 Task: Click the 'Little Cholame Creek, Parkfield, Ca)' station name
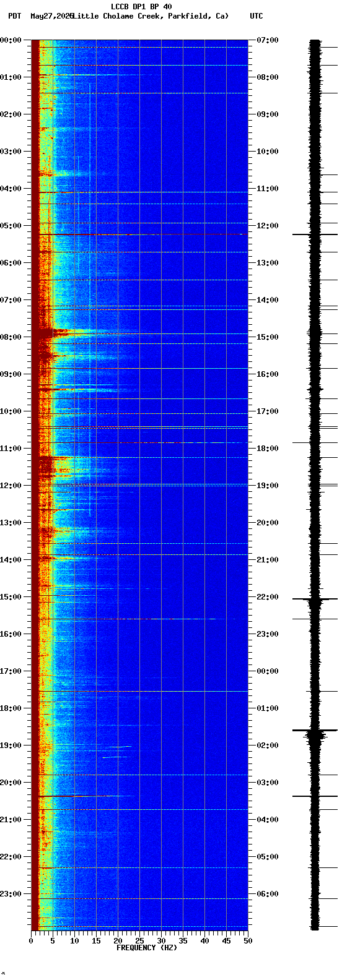point(151,16)
